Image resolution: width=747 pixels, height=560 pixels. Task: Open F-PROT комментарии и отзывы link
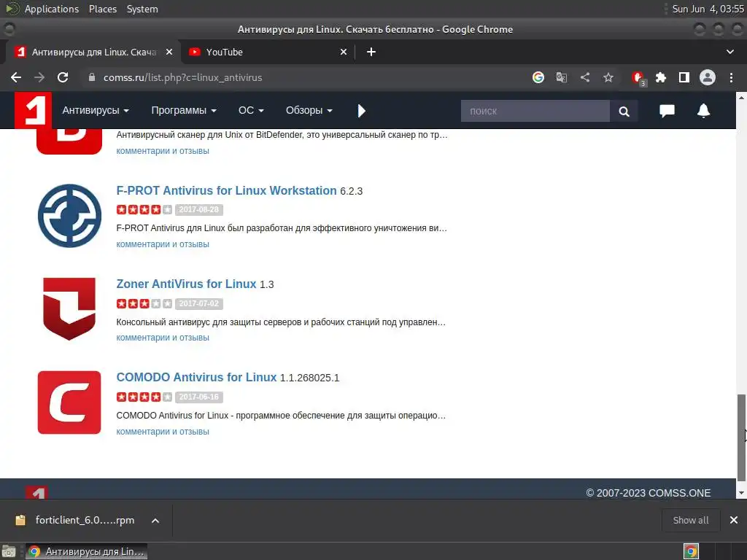pos(163,244)
